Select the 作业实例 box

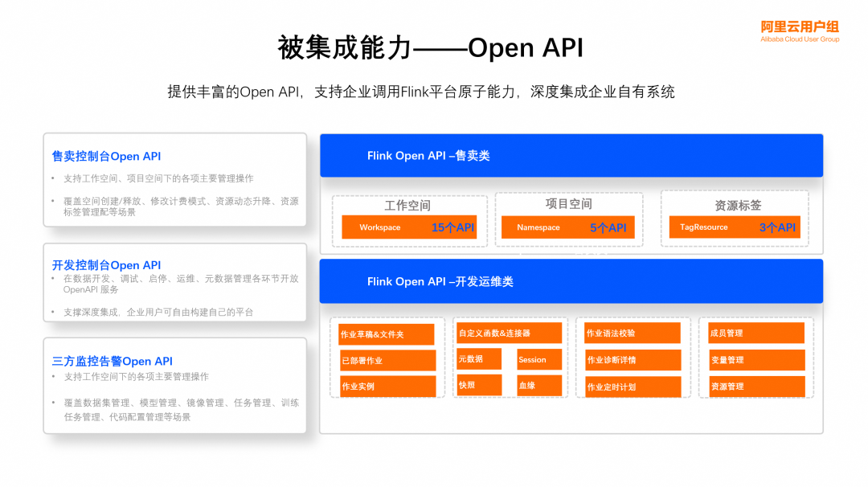click(387, 387)
